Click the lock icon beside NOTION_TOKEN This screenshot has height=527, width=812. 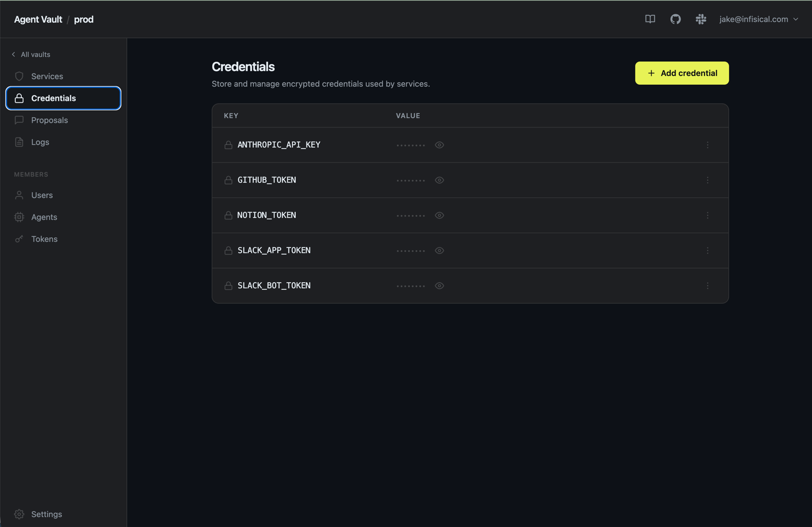coord(228,216)
